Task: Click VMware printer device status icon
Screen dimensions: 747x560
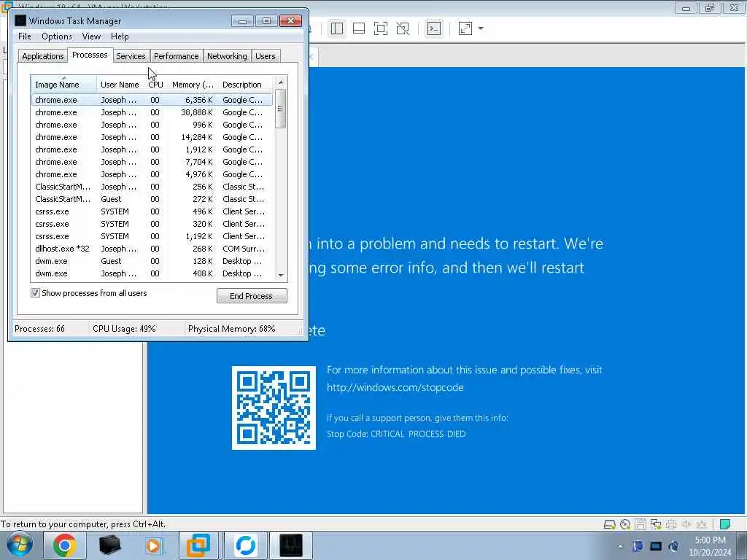Action: [671, 525]
